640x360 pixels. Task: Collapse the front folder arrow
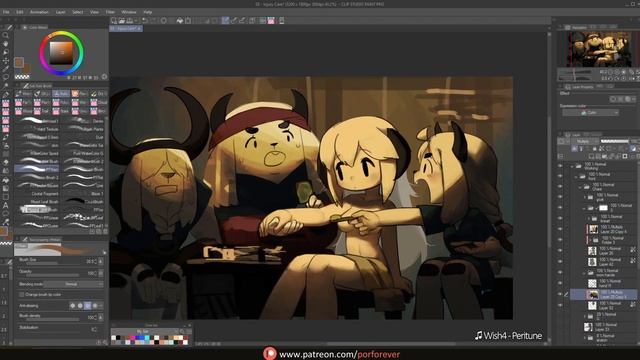click(x=576, y=176)
